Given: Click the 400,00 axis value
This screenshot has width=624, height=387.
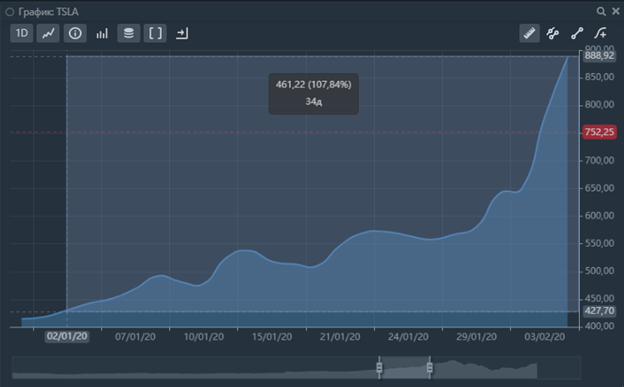Looking at the screenshot, I should (599, 326).
